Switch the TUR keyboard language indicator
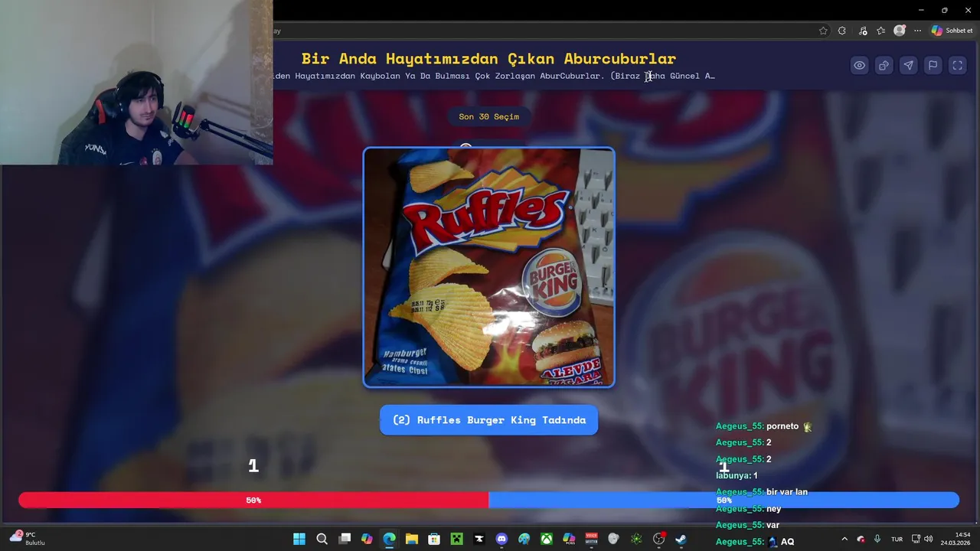The image size is (980, 551). coord(897,539)
